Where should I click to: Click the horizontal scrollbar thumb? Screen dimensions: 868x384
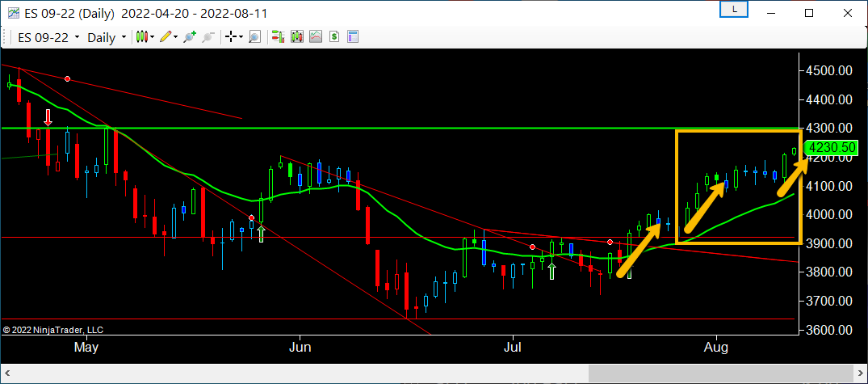click(x=722, y=373)
